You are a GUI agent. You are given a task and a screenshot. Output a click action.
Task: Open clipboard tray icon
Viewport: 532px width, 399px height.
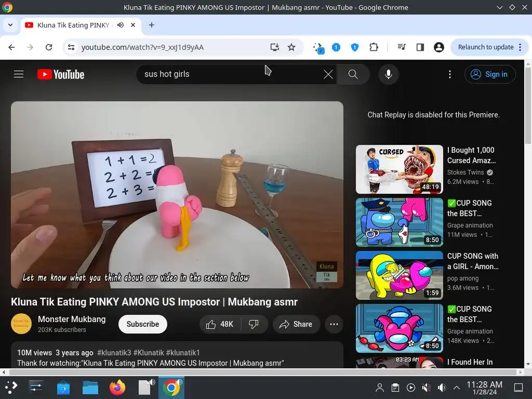point(395,388)
